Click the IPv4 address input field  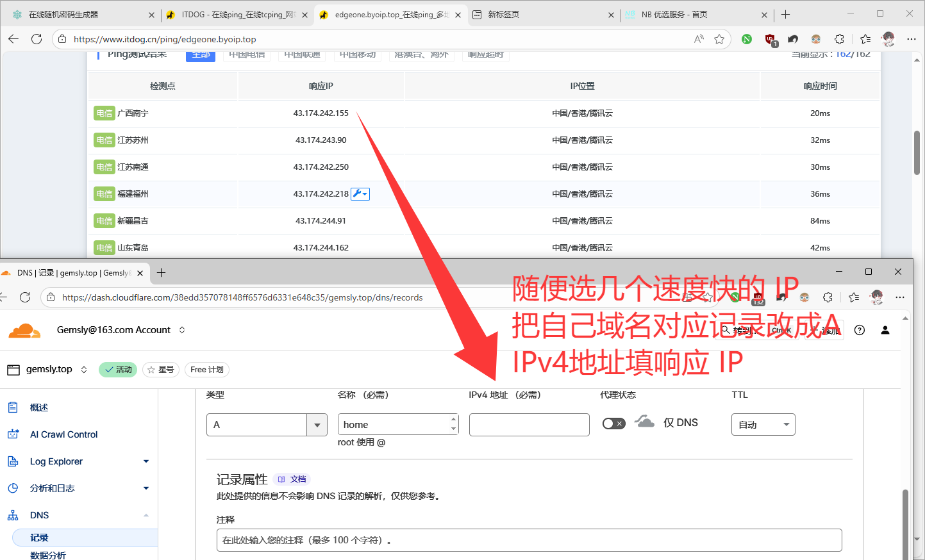[x=529, y=425]
